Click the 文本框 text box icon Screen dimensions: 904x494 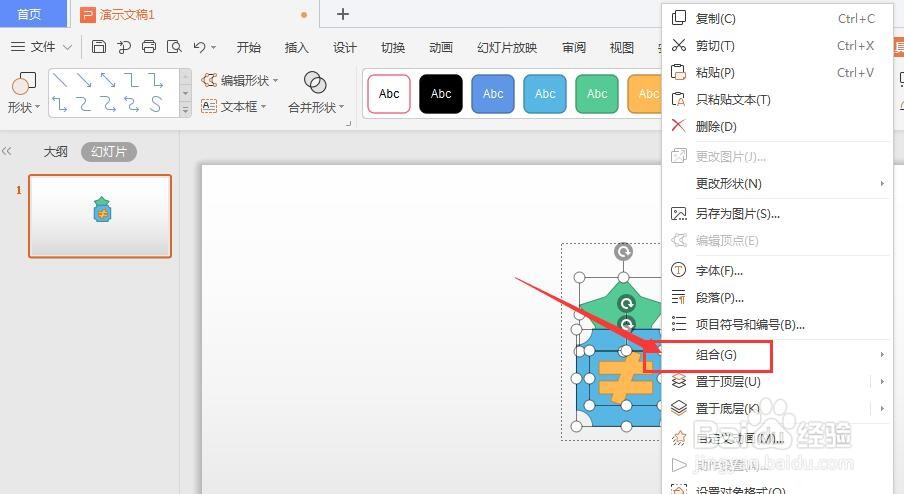pos(209,106)
